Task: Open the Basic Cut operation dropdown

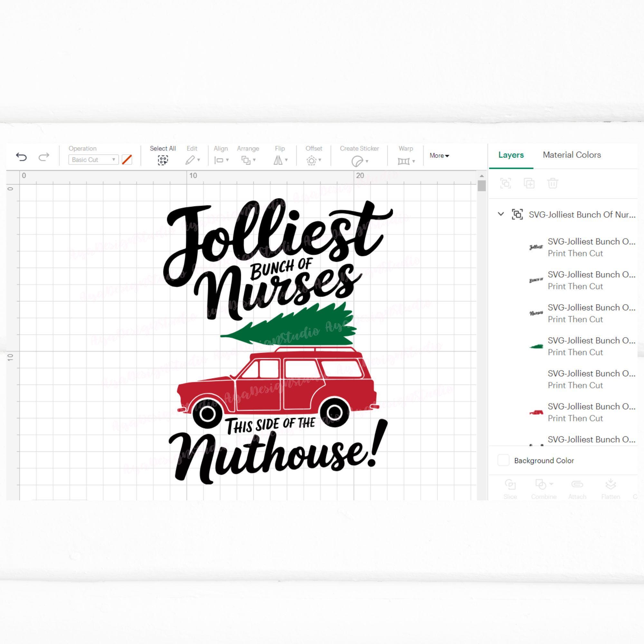Action: pos(93,160)
